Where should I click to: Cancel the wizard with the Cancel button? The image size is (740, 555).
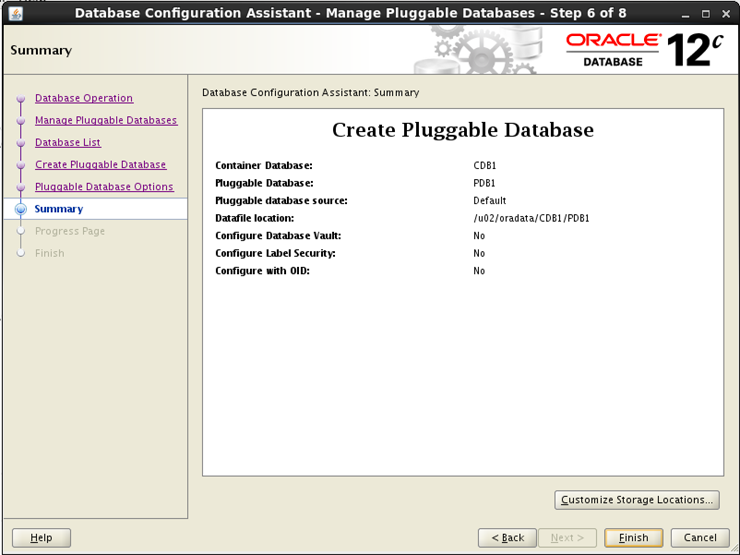700,538
